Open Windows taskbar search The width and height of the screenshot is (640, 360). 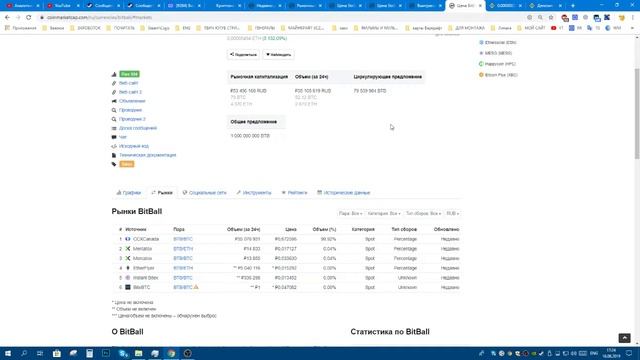(24, 353)
